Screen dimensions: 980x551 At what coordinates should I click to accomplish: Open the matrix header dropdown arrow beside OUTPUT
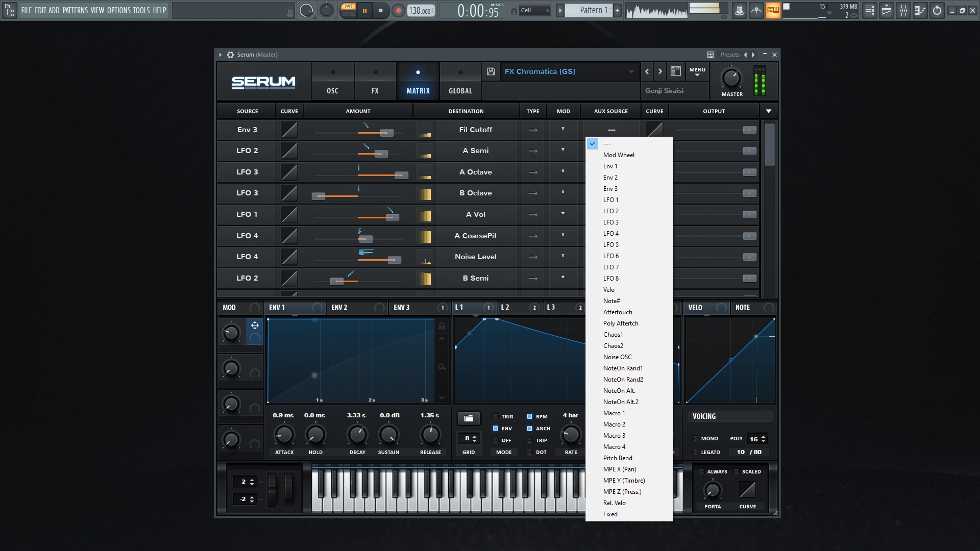coord(769,111)
